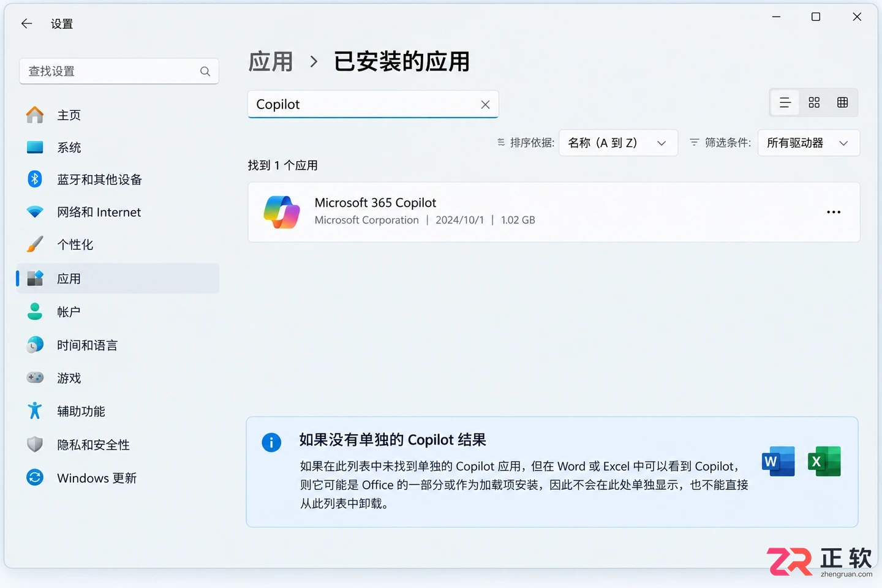Open the 蓝牙和其他设备 Bluetooth icon
This screenshot has width=882, height=588.
(35, 179)
